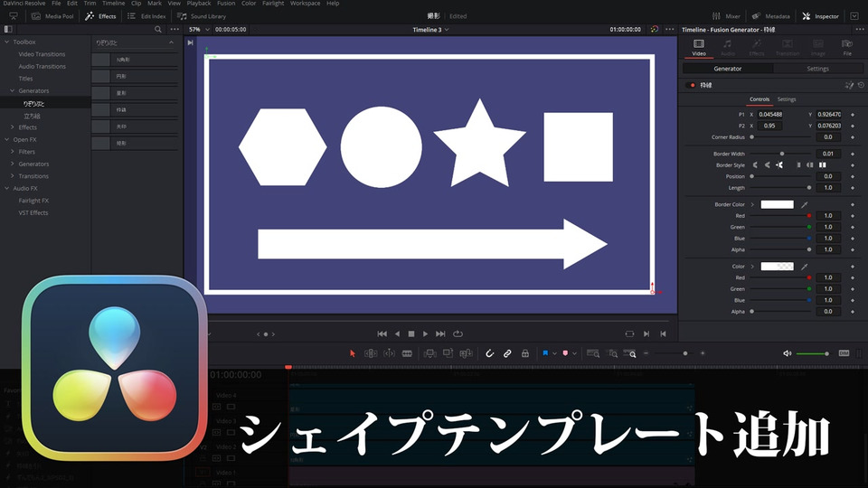
Task: Open the File menu
Action: (x=56, y=4)
